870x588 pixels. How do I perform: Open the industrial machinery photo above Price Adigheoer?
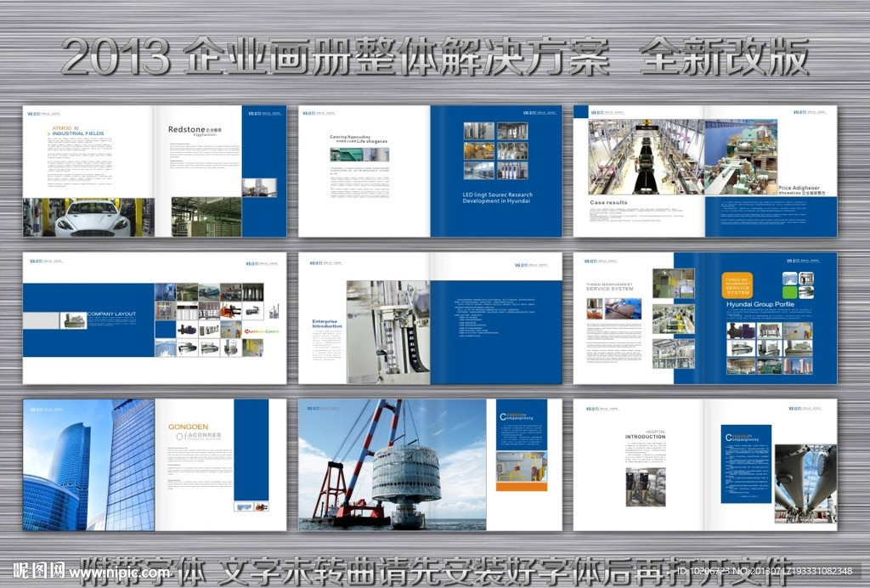point(741,157)
